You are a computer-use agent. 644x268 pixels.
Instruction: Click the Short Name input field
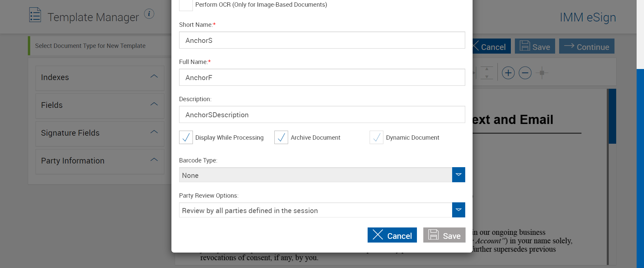[x=322, y=40]
